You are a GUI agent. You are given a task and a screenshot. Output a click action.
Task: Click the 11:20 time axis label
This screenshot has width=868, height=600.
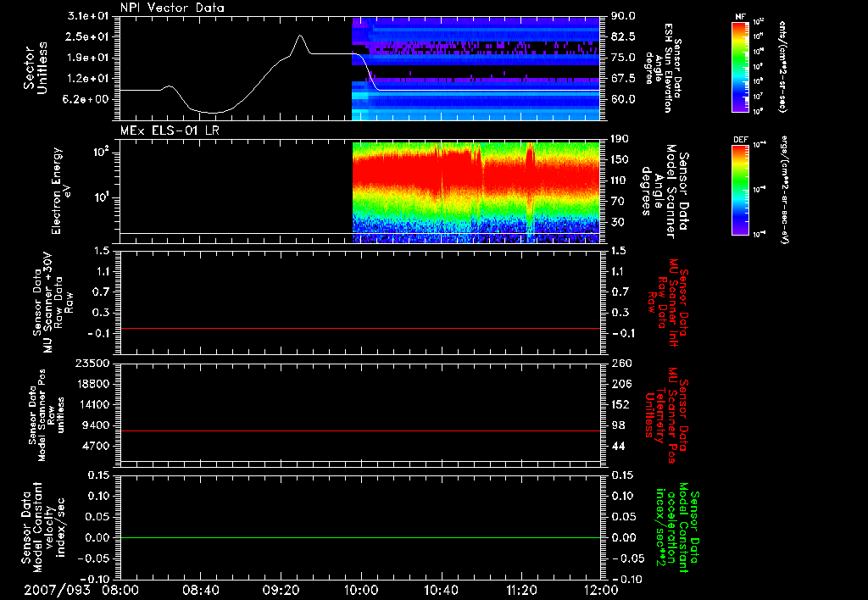pyautogui.click(x=521, y=590)
